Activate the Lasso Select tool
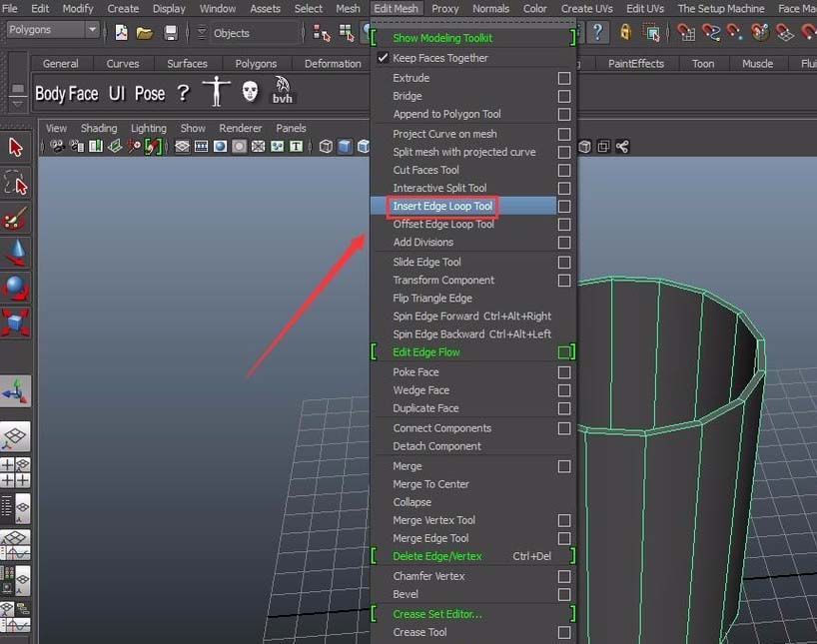The height and width of the screenshot is (644, 817). [16, 183]
